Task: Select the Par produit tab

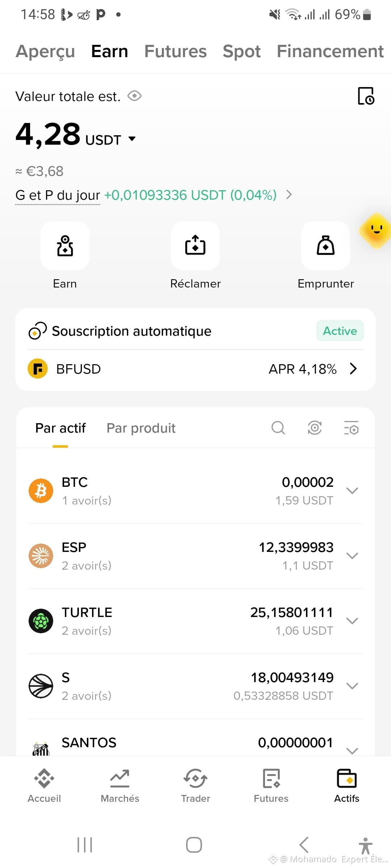Action: pos(141,428)
